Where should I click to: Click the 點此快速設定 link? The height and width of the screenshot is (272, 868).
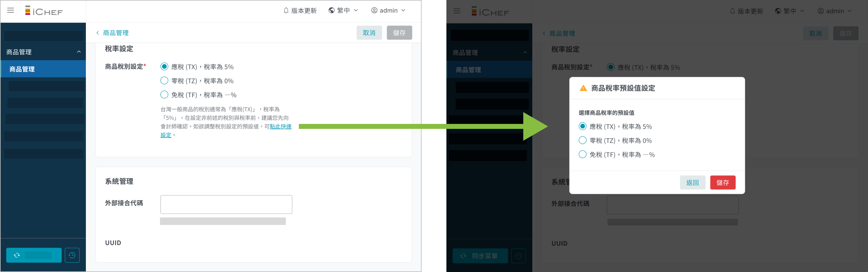pyautogui.click(x=280, y=127)
